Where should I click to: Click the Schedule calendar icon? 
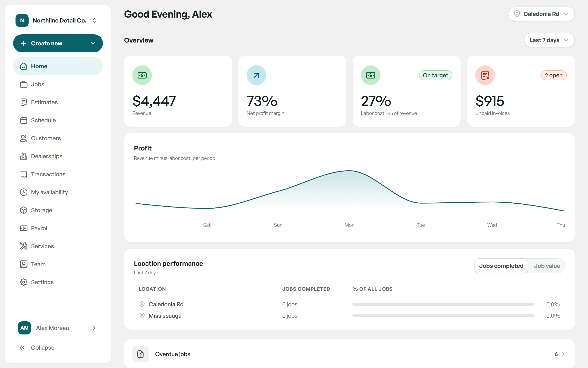pyautogui.click(x=23, y=120)
